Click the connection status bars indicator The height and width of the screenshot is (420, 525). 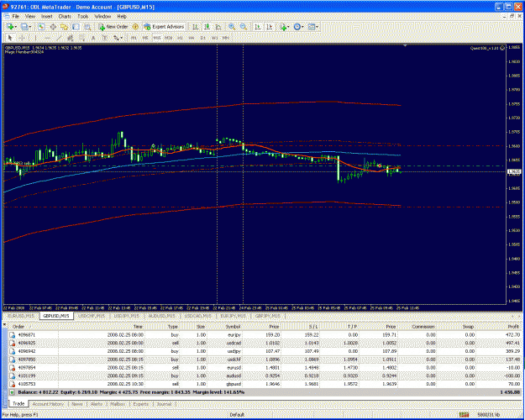click(x=464, y=415)
